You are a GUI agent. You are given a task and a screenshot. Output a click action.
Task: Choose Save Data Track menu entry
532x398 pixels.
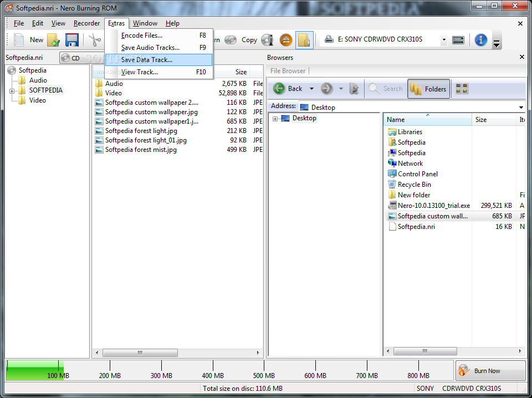point(159,60)
